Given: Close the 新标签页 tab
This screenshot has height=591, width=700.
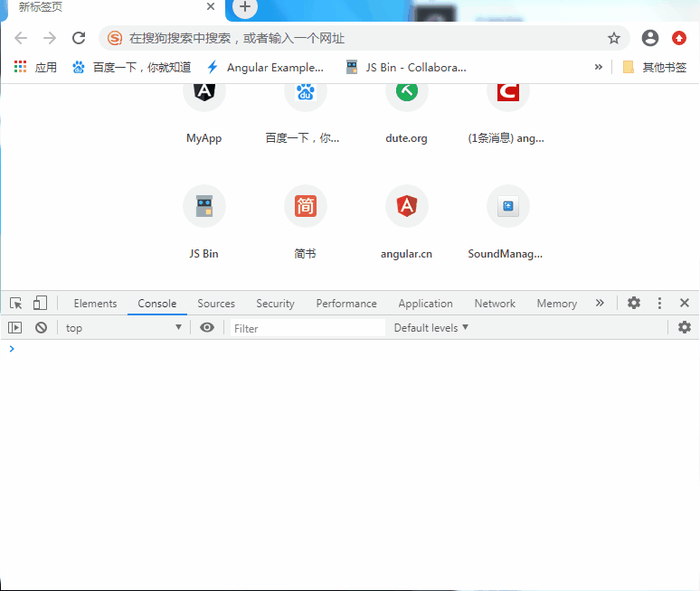Looking at the screenshot, I should (211, 6).
